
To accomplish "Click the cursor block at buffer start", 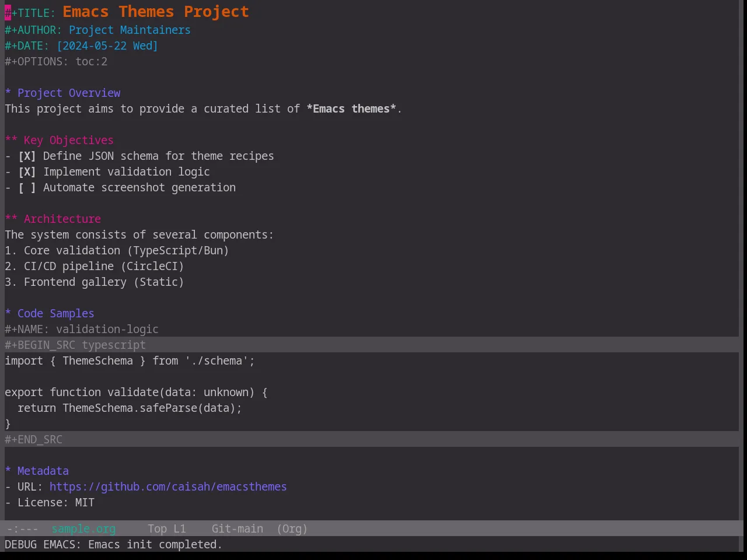I will [8, 13].
